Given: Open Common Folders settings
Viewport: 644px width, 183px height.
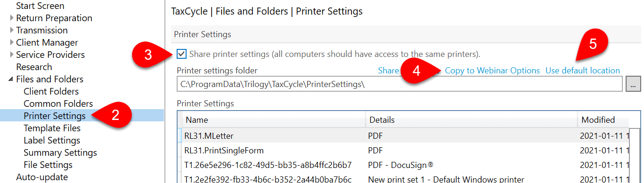Looking at the screenshot, I should [58, 104].
